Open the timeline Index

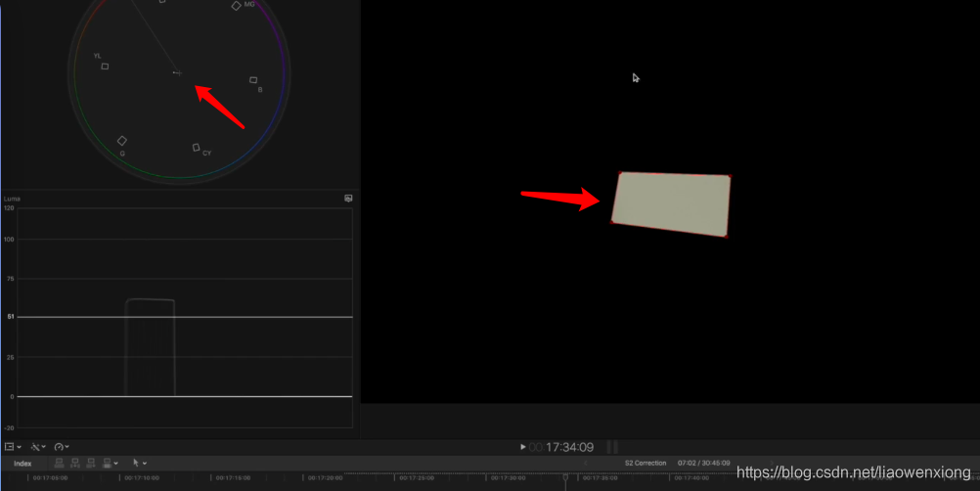coord(22,464)
